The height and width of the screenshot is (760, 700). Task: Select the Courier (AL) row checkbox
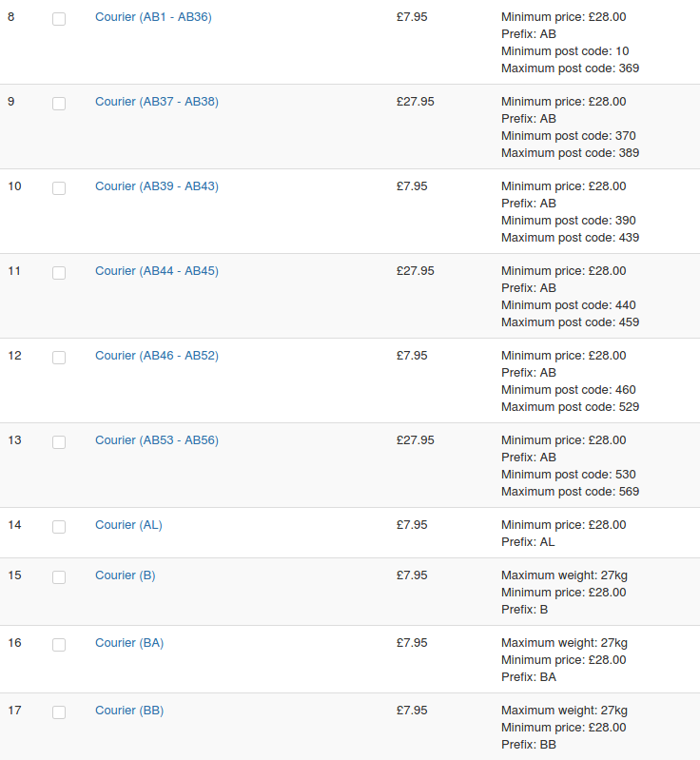[59, 527]
